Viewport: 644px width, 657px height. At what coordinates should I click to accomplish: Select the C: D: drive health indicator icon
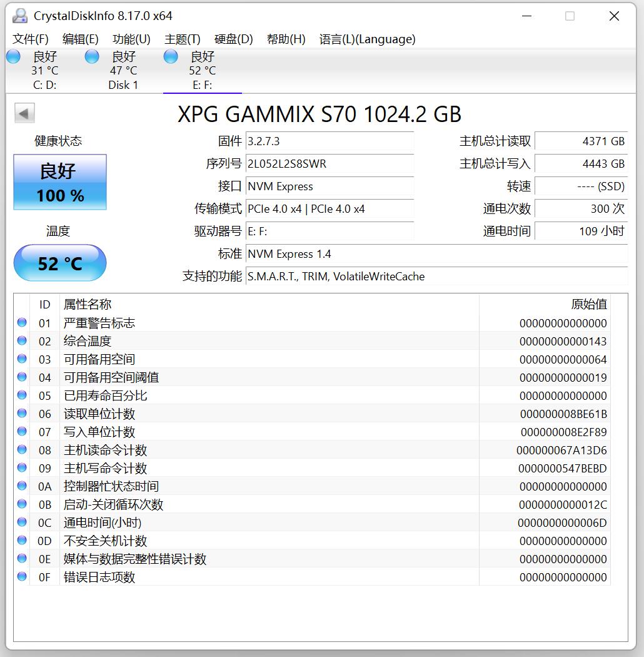[13, 56]
